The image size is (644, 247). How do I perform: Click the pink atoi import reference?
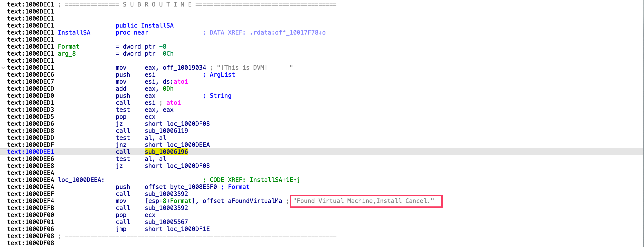click(181, 82)
